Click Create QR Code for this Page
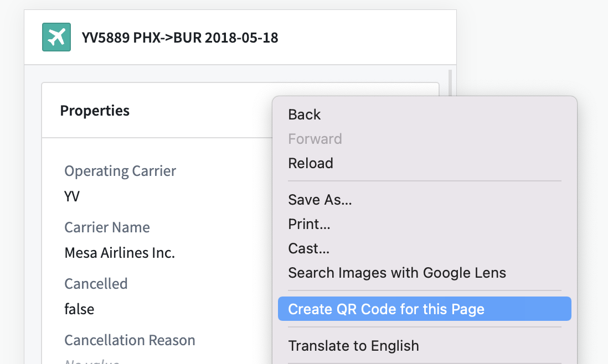Screen dimensions: 608x364 pyautogui.click(x=425, y=309)
